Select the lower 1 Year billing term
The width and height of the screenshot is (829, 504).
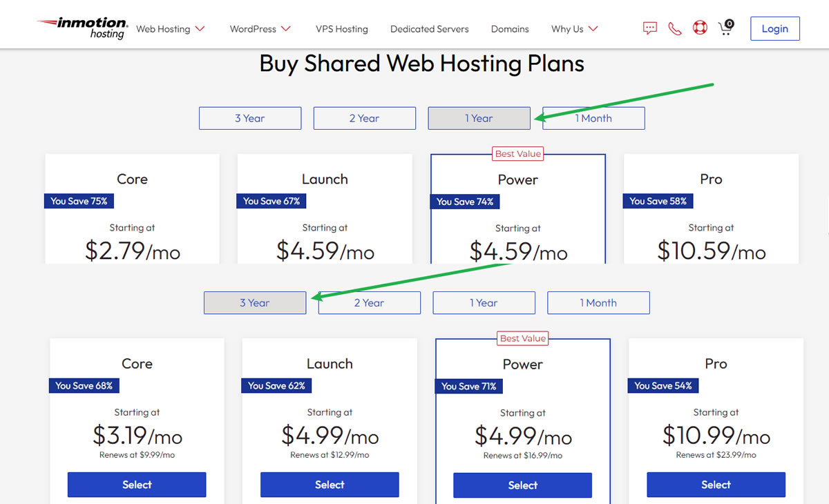[x=484, y=303]
